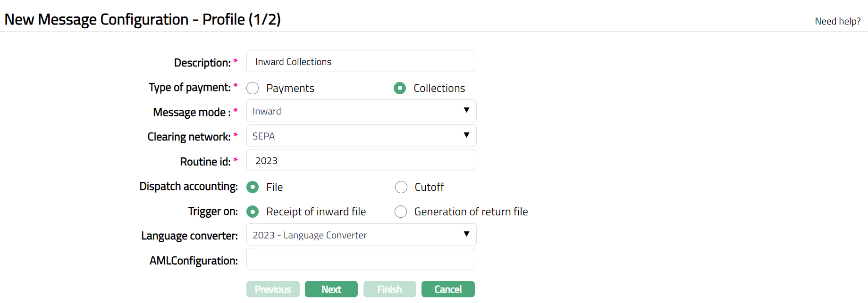Image resolution: width=868 pixels, height=303 pixels.
Task: Click the Dispatch accounting label
Action: pyautogui.click(x=188, y=187)
